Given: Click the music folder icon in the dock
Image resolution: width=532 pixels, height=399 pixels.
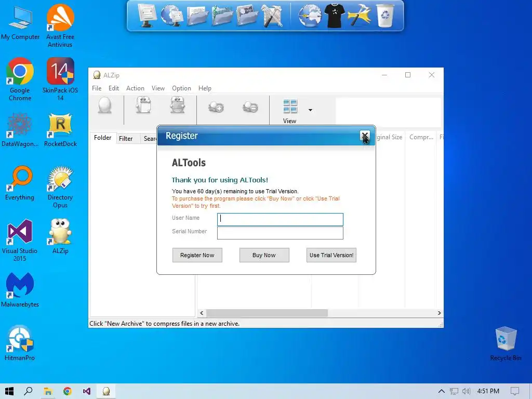Looking at the screenshot, I should pyautogui.click(x=222, y=15).
